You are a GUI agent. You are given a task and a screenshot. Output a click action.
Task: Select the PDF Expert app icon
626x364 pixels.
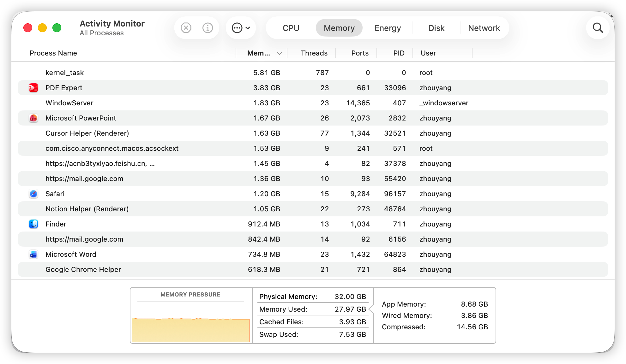click(x=33, y=88)
